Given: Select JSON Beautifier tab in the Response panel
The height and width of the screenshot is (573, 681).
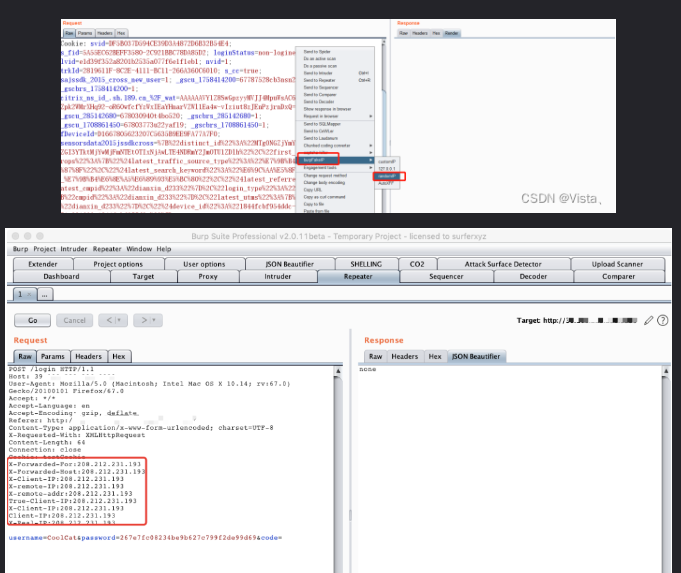Looking at the screenshot, I should (x=476, y=356).
